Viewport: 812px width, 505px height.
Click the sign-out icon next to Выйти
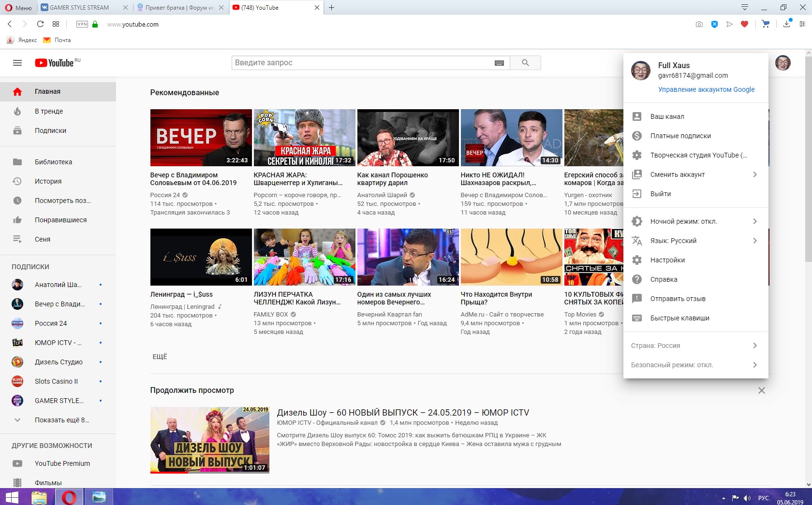coord(637,194)
